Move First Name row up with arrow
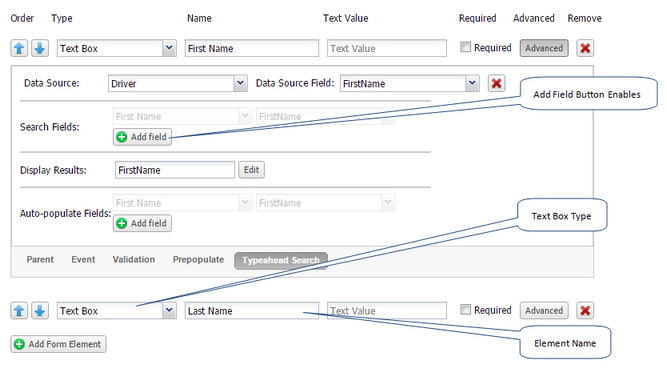The width and height of the screenshot is (667, 373). tap(19, 48)
